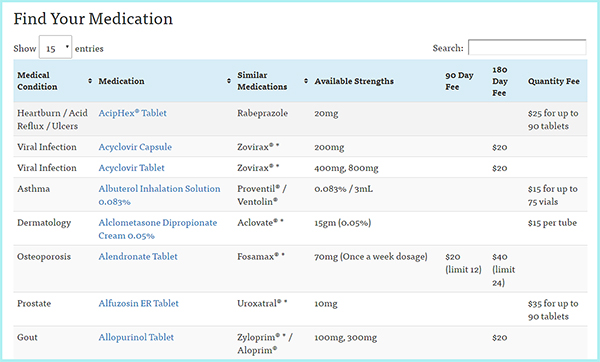
Task: Click the $20 (limit 12) fee cell
Action: click(x=463, y=263)
